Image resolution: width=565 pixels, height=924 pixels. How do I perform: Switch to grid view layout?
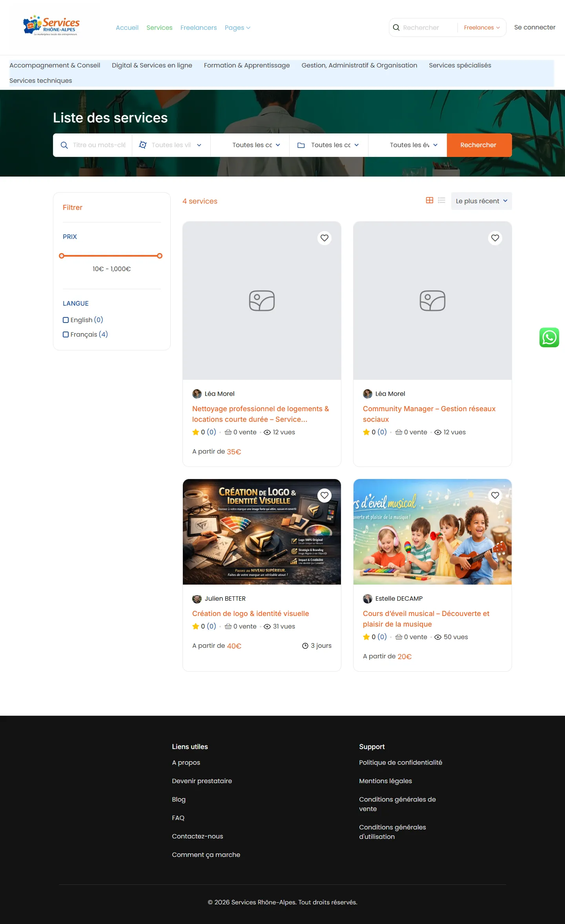[430, 200]
